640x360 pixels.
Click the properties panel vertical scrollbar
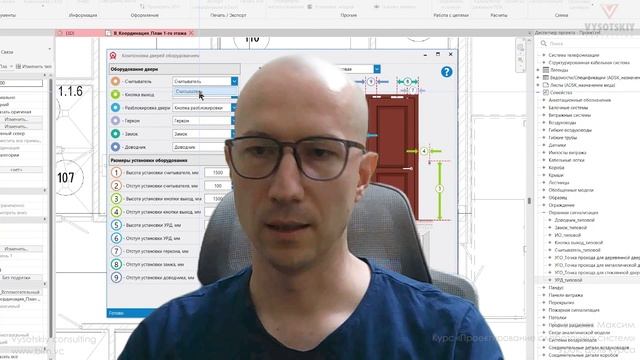(51, 204)
